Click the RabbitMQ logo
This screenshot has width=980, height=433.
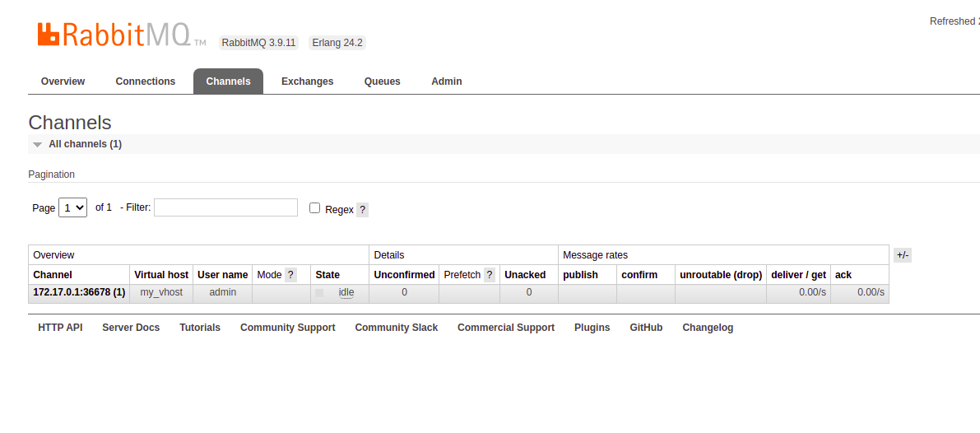[x=114, y=35]
